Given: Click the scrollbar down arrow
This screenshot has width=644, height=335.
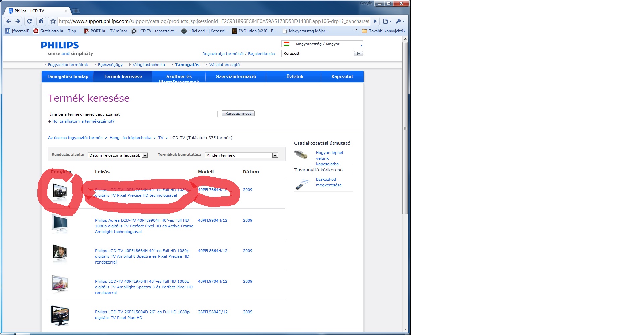Looking at the screenshot, I should click(x=405, y=330).
